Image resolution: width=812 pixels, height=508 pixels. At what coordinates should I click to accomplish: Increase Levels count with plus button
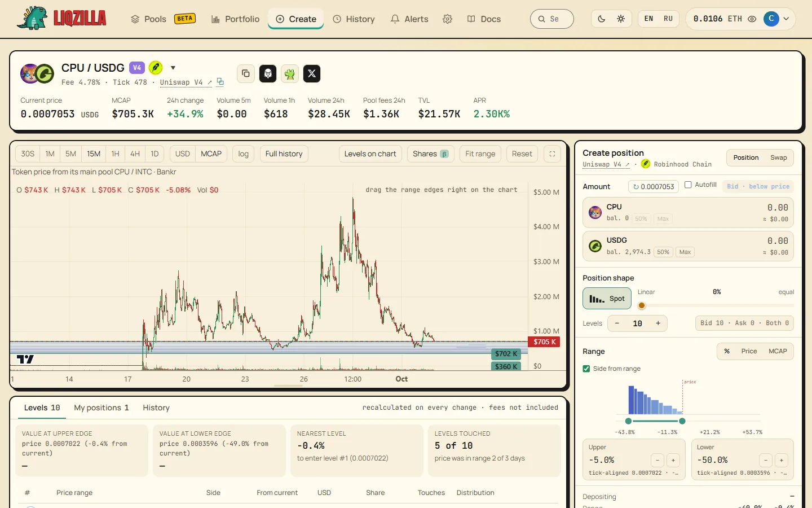pos(658,323)
